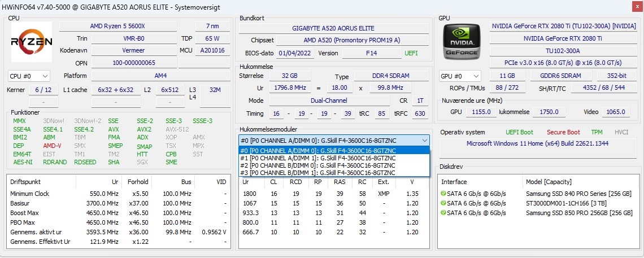This screenshot has height=258, width=644.
Task: Click the AMD Ryzen 5 5600X name field
Action: click(118, 26)
